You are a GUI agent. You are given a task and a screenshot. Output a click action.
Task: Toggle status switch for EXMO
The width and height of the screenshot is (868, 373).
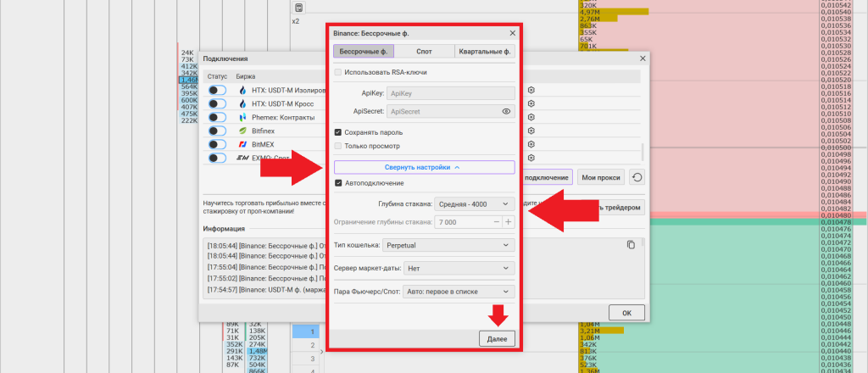click(x=218, y=159)
